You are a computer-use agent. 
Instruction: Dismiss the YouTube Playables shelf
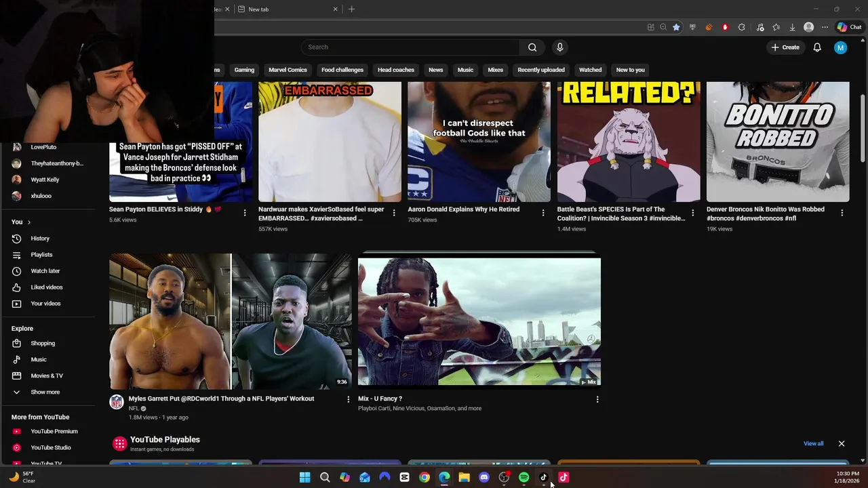pos(842,444)
